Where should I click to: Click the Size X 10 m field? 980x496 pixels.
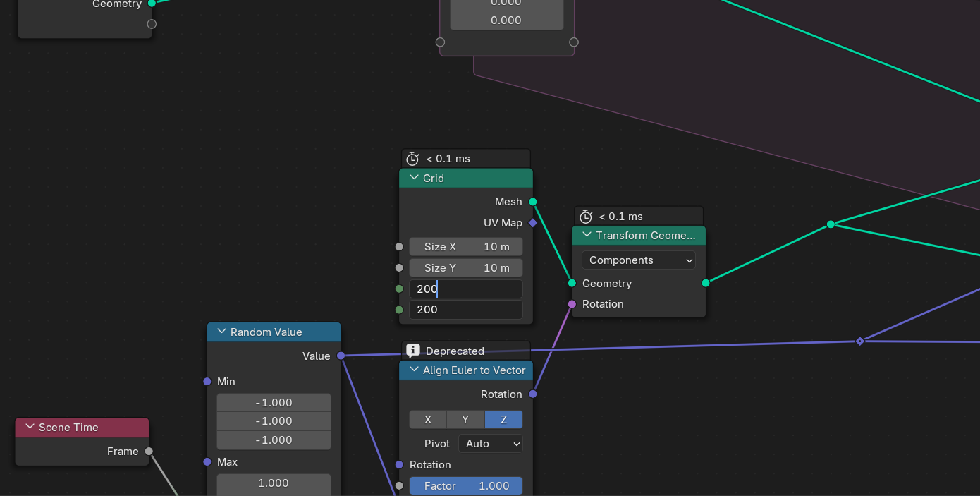(466, 246)
